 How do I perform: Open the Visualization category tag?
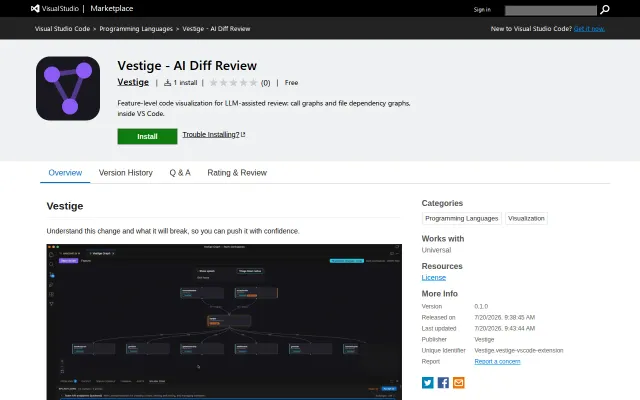[526, 218]
